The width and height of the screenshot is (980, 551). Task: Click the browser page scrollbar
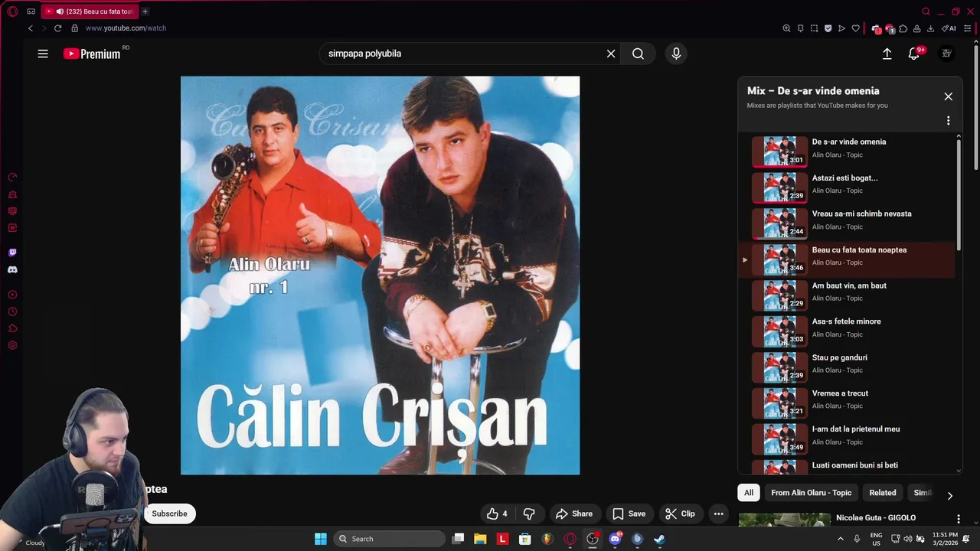(x=976, y=107)
